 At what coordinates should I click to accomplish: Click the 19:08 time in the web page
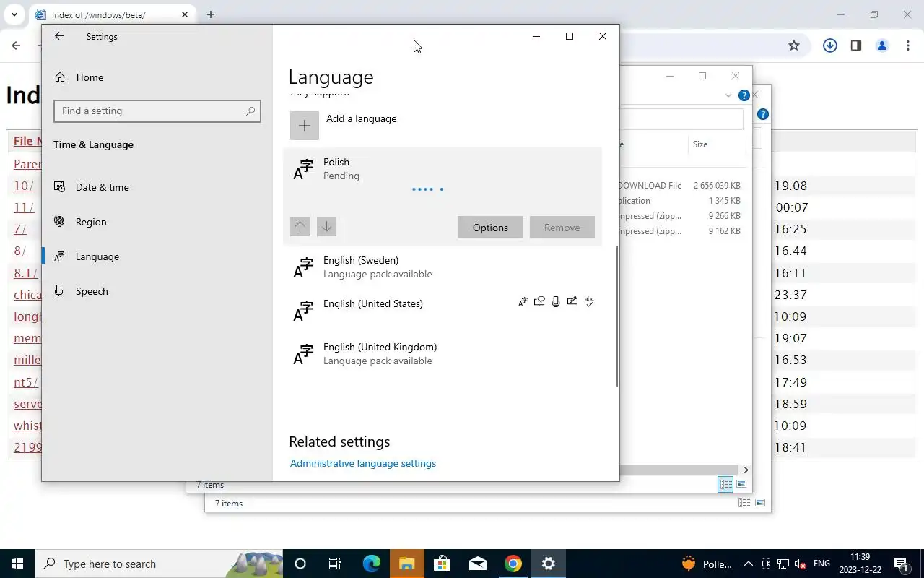791,186
